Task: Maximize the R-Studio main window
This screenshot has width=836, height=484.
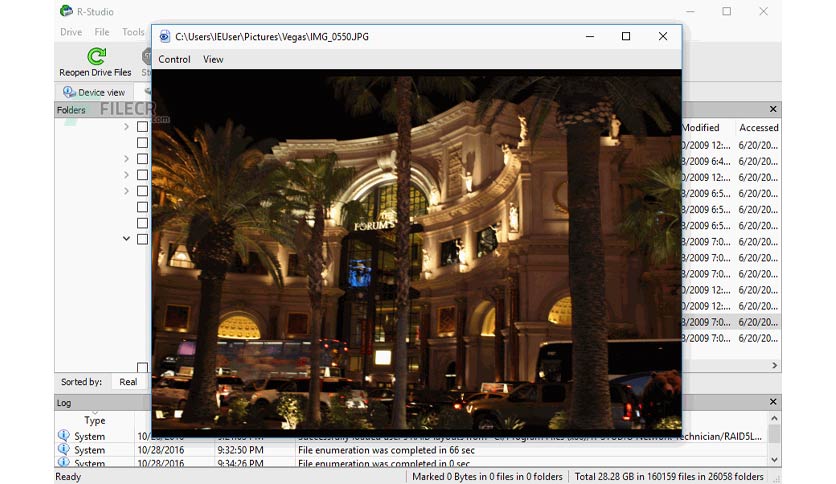Action: (727, 11)
